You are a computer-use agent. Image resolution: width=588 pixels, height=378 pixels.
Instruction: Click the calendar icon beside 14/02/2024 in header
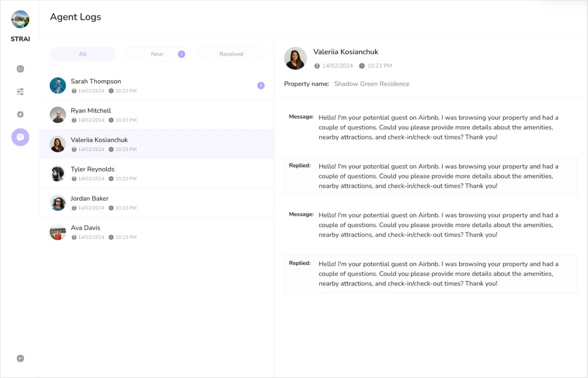pyautogui.click(x=317, y=66)
